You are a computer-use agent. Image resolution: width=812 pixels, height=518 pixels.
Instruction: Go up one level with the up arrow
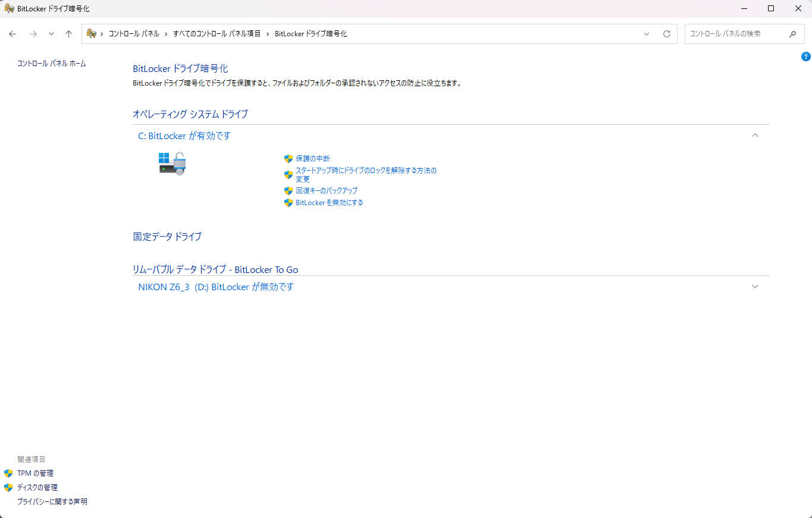coord(69,34)
